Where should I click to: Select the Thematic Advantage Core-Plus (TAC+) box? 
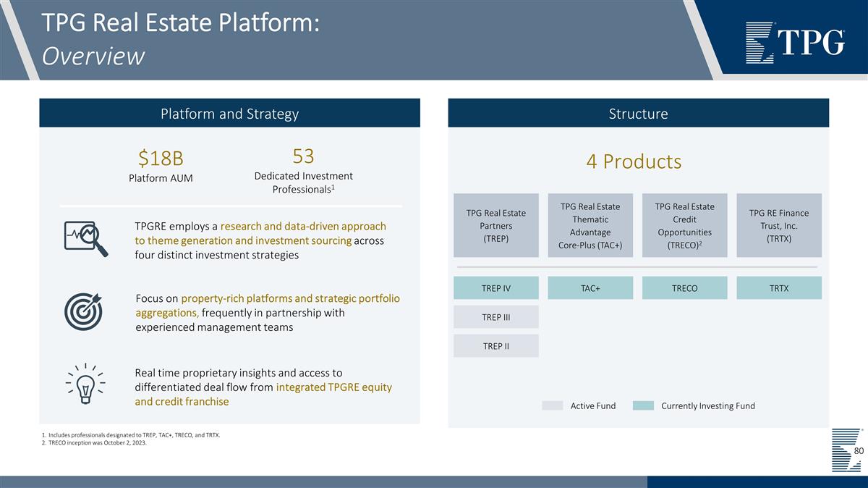590,225
